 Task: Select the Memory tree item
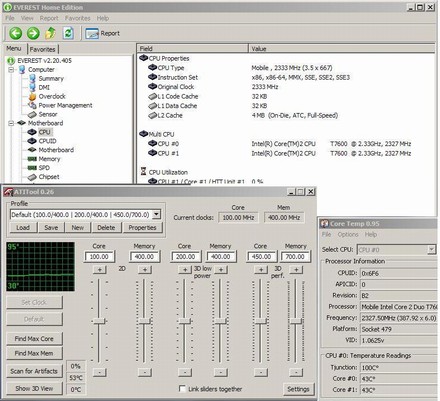[49, 159]
